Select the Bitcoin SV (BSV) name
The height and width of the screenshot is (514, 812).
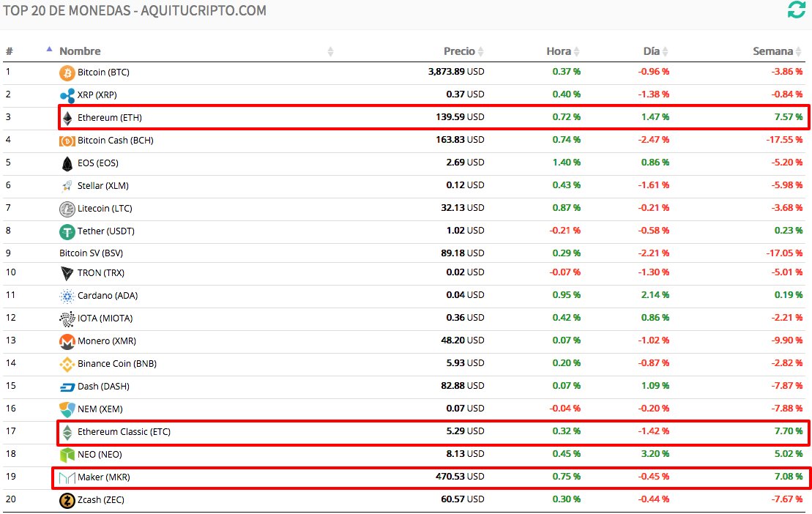91,253
